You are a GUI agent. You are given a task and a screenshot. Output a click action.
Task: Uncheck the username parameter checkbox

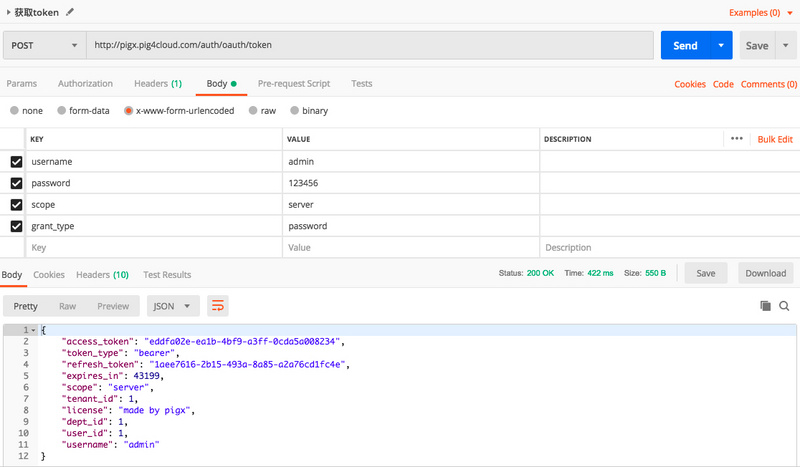tap(16, 161)
